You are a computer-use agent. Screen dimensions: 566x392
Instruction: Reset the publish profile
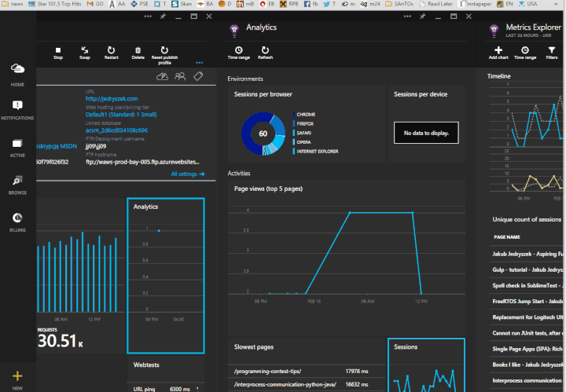click(x=164, y=52)
